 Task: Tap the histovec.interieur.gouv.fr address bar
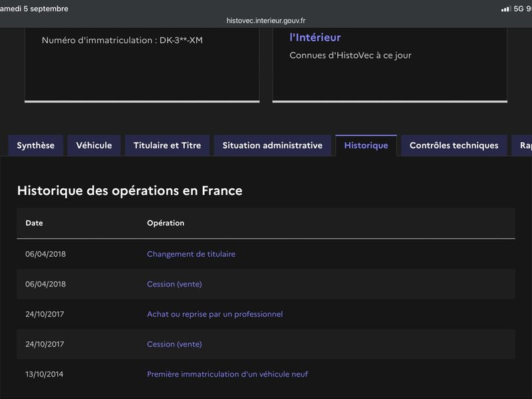click(266, 21)
